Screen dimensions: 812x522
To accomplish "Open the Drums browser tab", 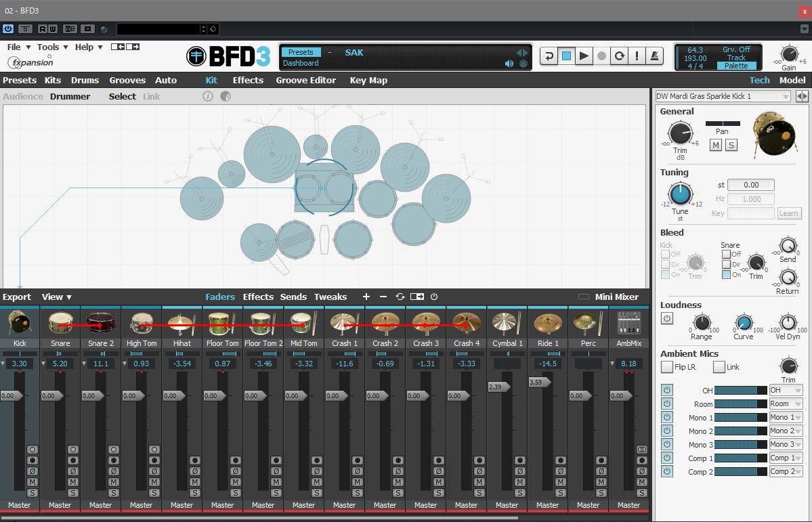I will click(x=85, y=81).
